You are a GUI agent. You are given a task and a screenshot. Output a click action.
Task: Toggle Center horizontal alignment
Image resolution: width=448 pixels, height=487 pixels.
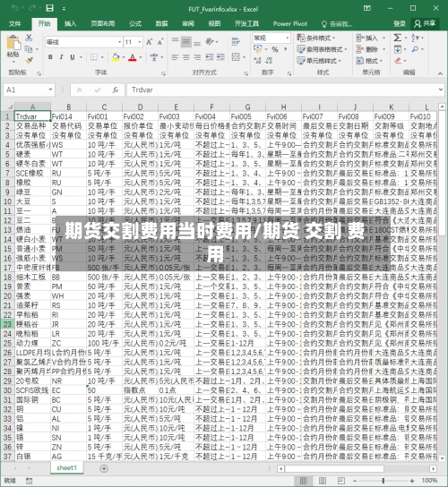point(186,57)
